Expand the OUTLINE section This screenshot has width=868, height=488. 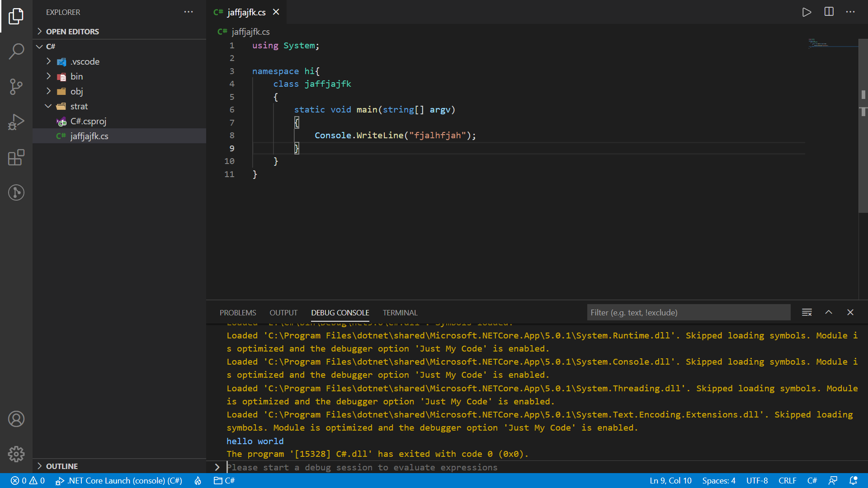pyautogui.click(x=119, y=466)
